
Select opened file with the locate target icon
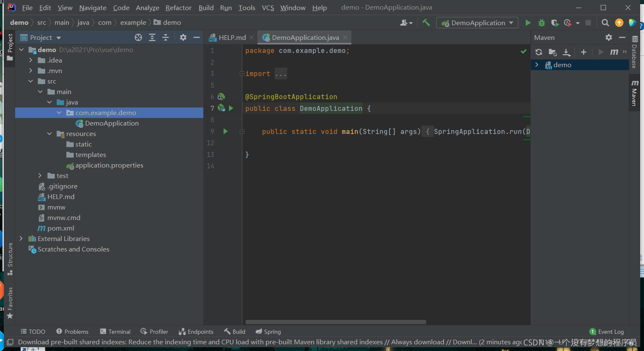point(138,37)
